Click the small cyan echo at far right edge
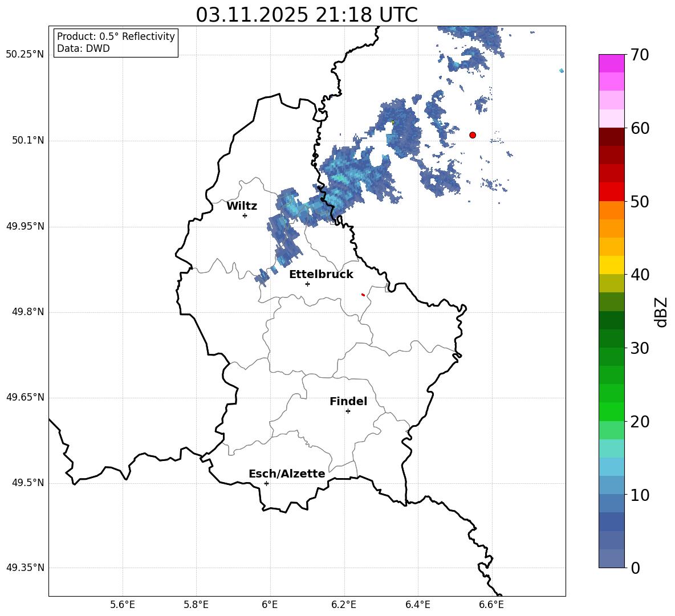 point(562,71)
